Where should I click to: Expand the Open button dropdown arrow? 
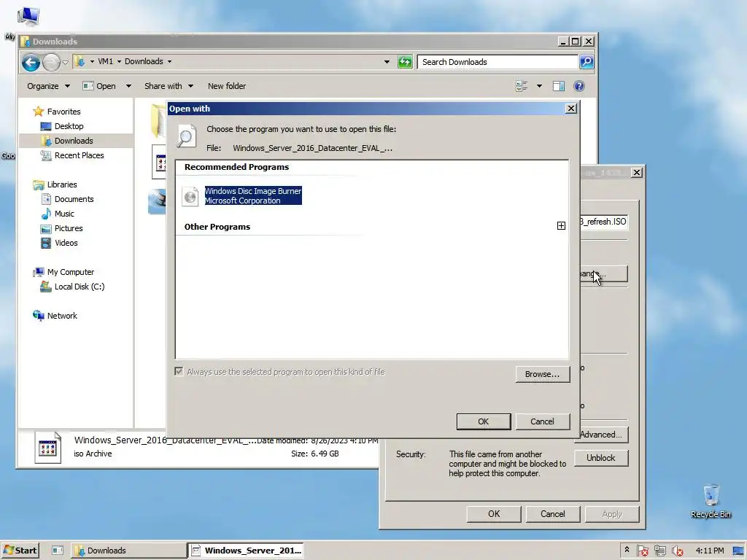coord(128,86)
